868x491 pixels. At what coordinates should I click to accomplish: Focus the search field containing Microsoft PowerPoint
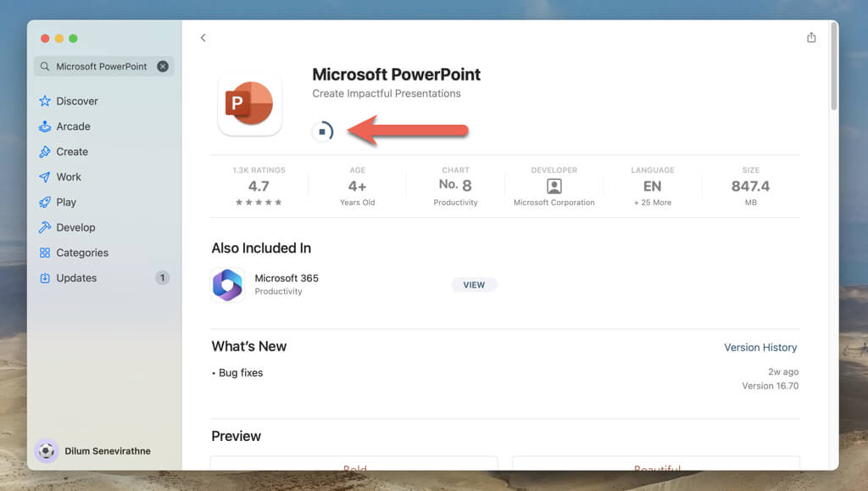pos(104,66)
